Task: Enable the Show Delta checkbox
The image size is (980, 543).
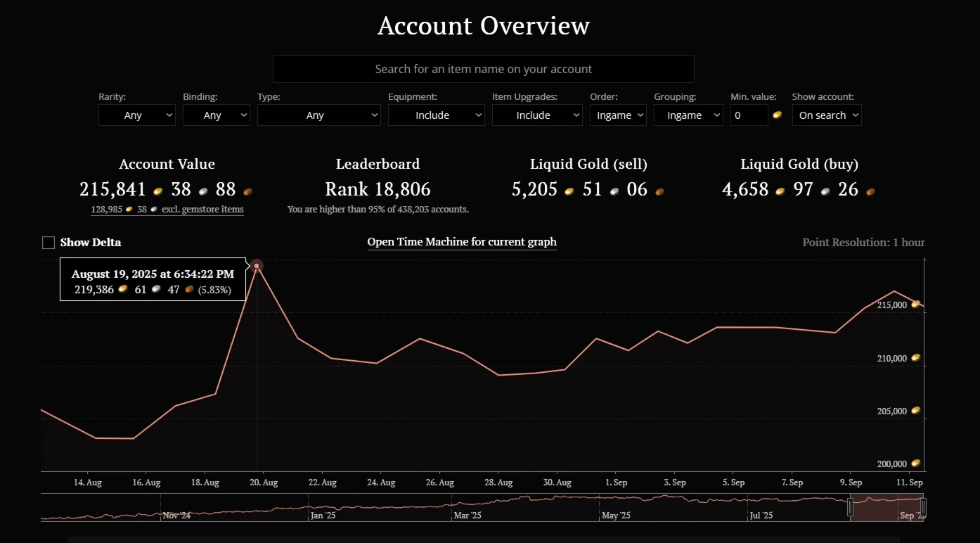Action: (49, 243)
